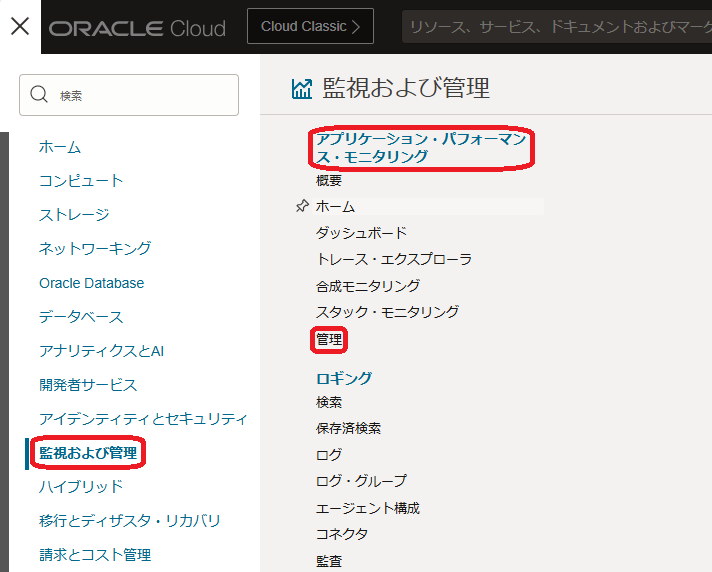Click the Oracle Cloud logo
Image resolution: width=712 pixels, height=572 pixels.
point(137,29)
